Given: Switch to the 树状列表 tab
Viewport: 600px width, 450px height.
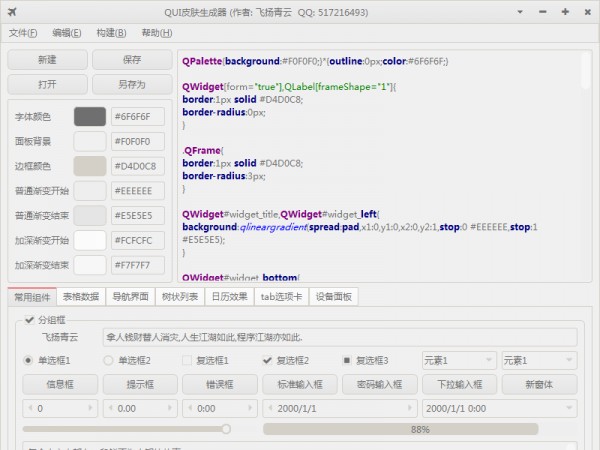Looking at the screenshot, I should (x=181, y=296).
